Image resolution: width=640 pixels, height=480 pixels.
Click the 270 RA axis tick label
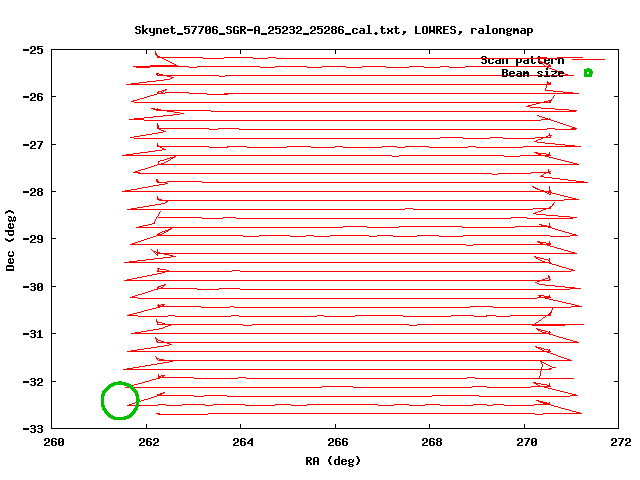tap(527, 442)
